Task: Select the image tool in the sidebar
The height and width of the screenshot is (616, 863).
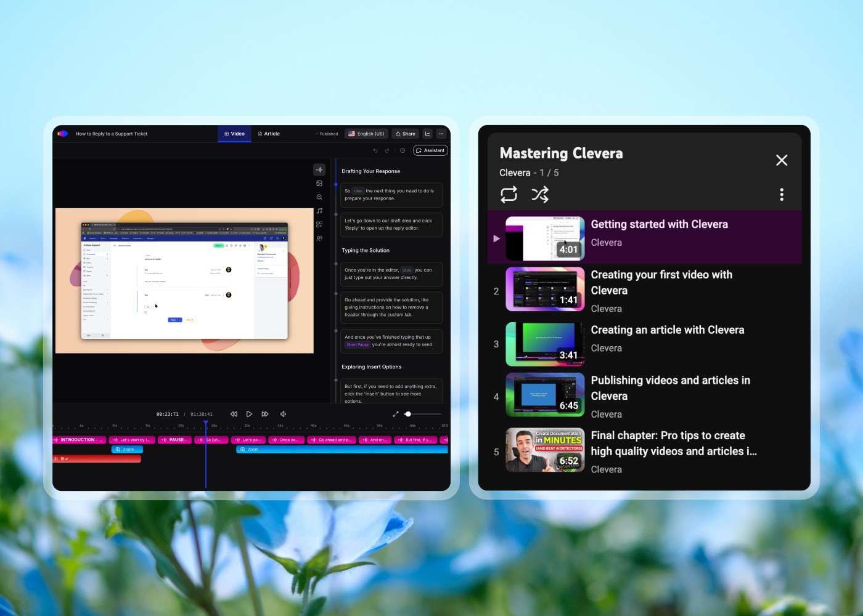Action: tap(319, 184)
